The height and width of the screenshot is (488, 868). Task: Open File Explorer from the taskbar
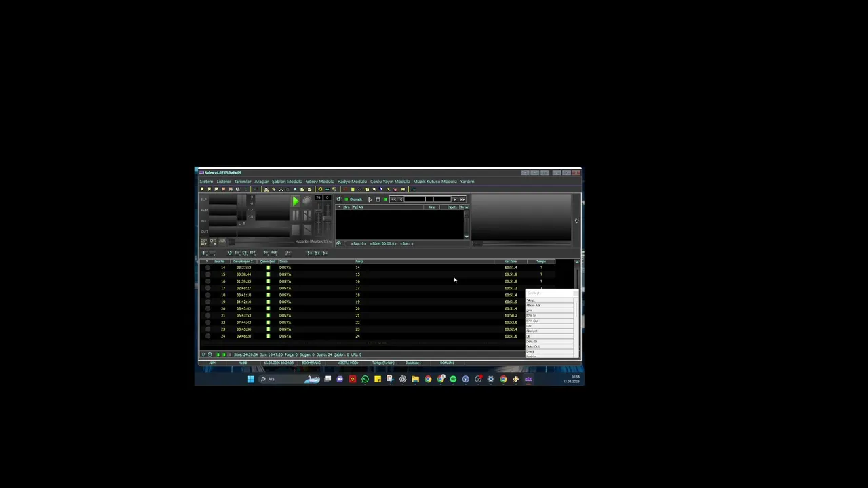tap(415, 379)
